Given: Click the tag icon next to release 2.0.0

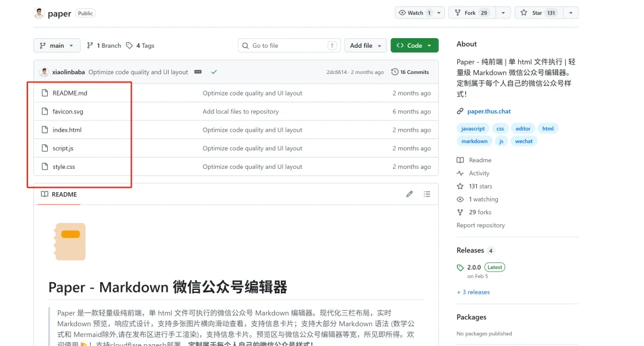Looking at the screenshot, I should [x=460, y=268].
